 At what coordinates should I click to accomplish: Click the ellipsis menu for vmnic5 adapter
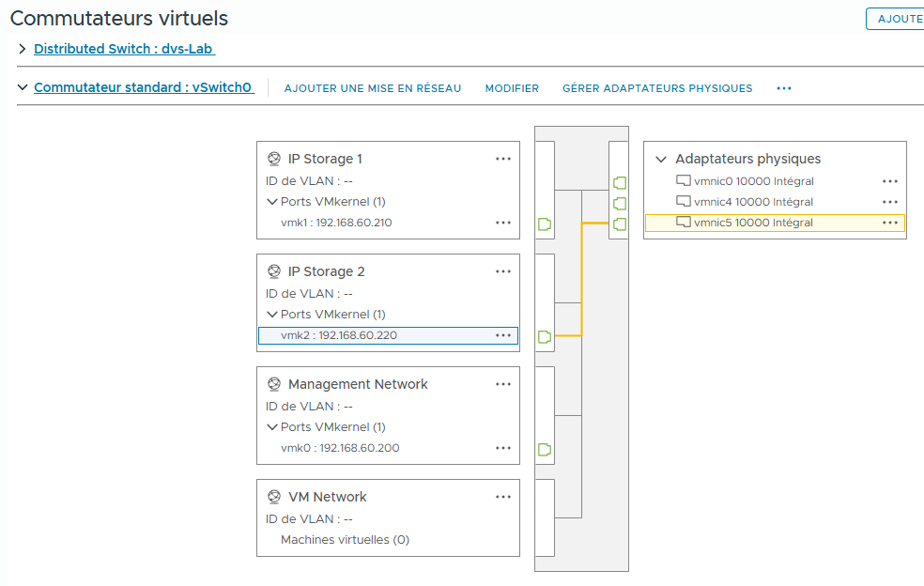[889, 223]
